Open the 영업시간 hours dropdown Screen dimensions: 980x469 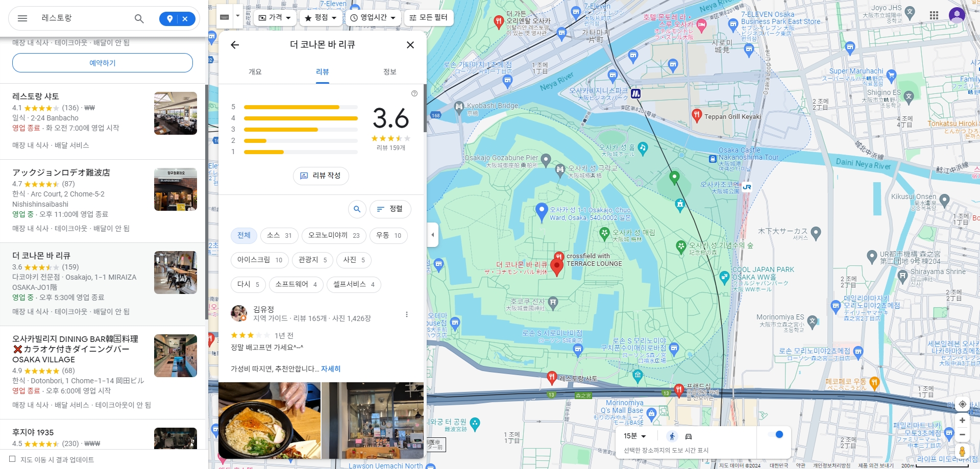point(373,17)
